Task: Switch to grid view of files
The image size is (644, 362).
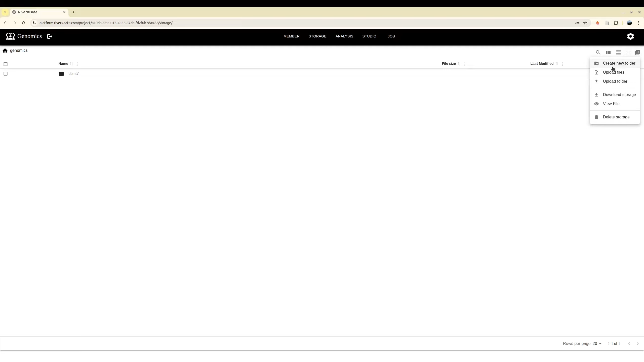Action: coord(608,53)
